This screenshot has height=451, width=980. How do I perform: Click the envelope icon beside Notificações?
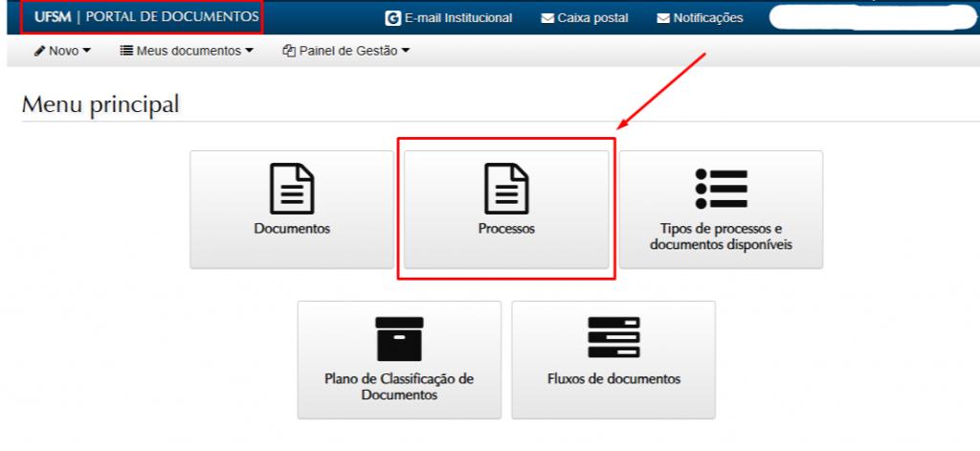tap(663, 18)
